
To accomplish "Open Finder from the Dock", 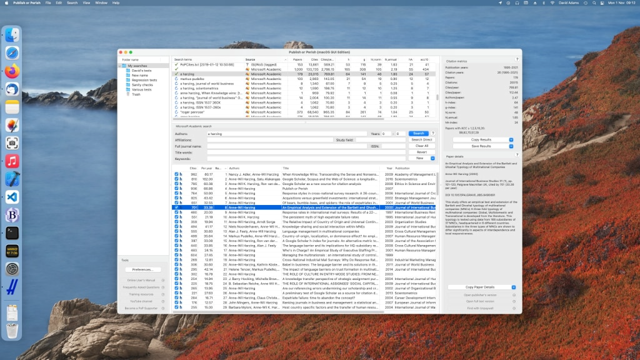I will click(x=12, y=35).
